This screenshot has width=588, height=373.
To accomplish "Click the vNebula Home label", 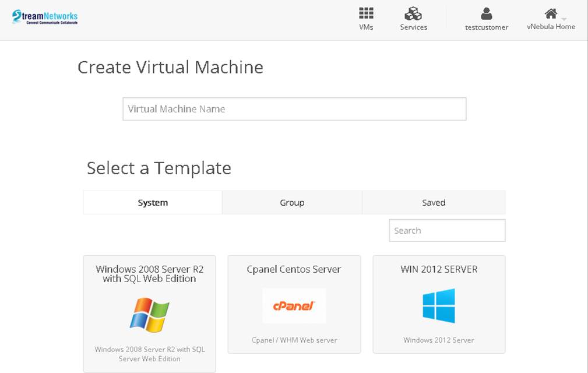I will 550,26.
